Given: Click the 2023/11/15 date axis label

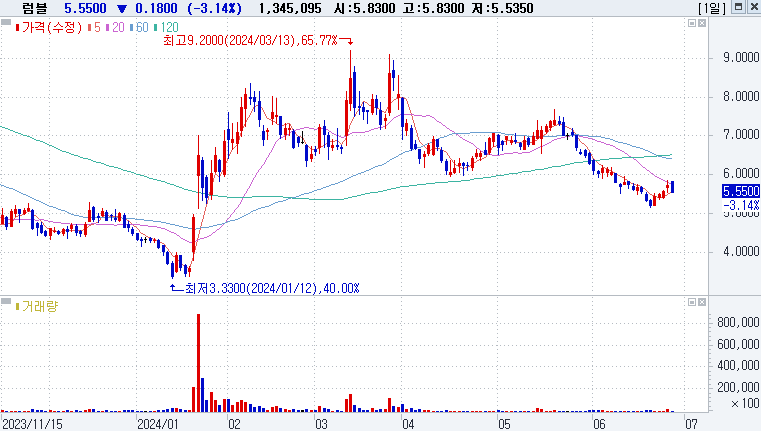Looking at the screenshot, I should pos(33,424).
